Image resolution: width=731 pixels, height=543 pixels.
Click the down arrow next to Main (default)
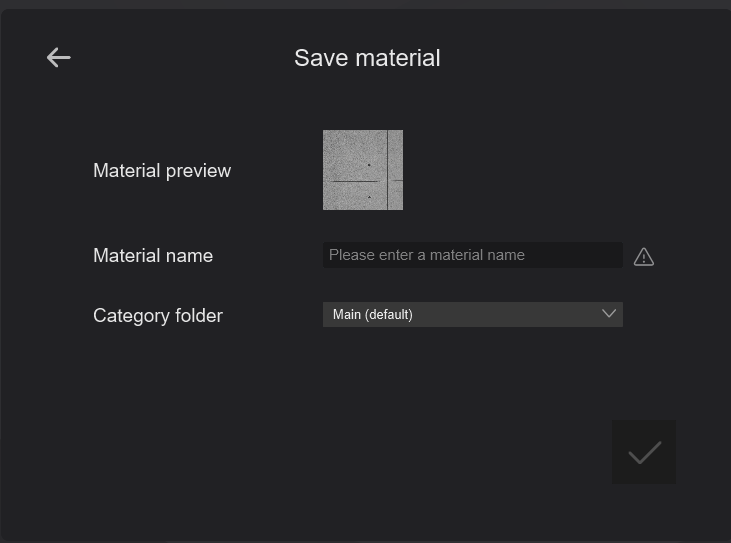pos(608,314)
